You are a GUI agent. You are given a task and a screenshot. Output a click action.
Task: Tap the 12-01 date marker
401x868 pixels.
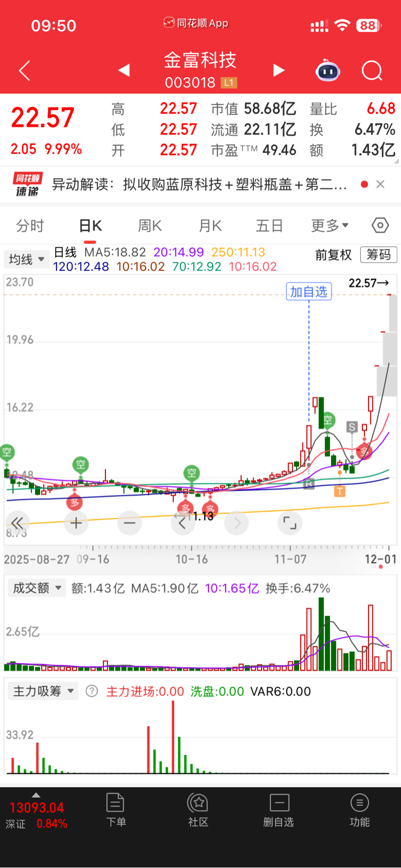click(381, 560)
